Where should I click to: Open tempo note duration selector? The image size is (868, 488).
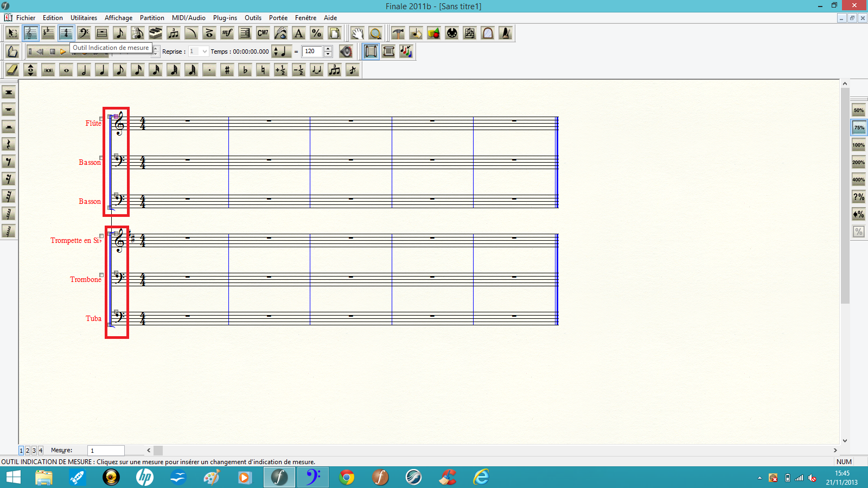pos(280,52)
